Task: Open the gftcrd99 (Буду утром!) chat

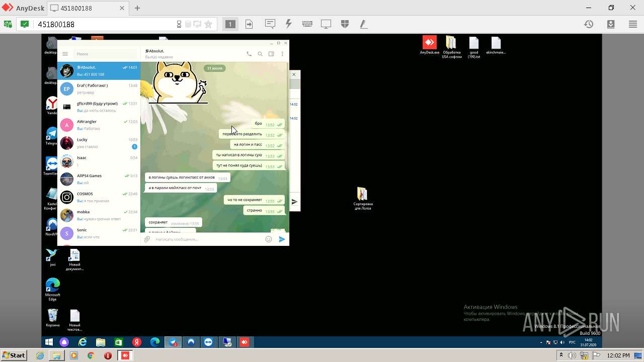Action: (x=99, y=107)
